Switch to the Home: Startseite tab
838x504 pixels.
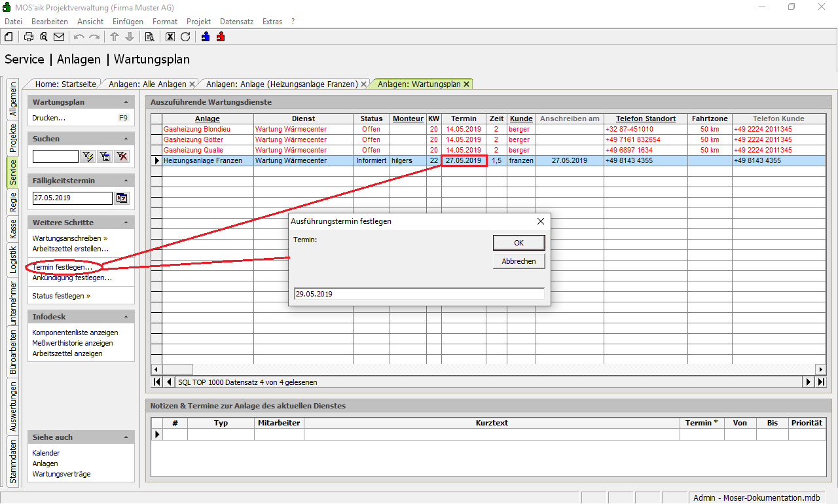coord(65,84)
